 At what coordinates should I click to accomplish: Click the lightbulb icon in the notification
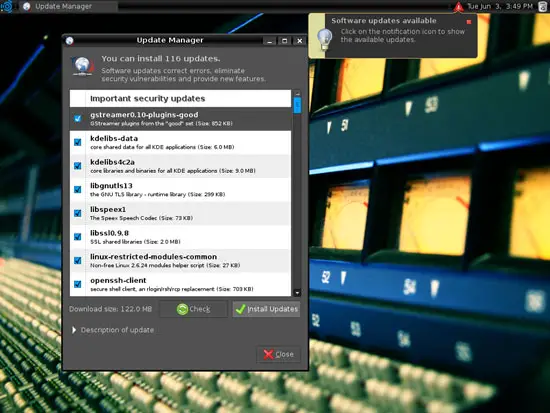click(324, 39)
